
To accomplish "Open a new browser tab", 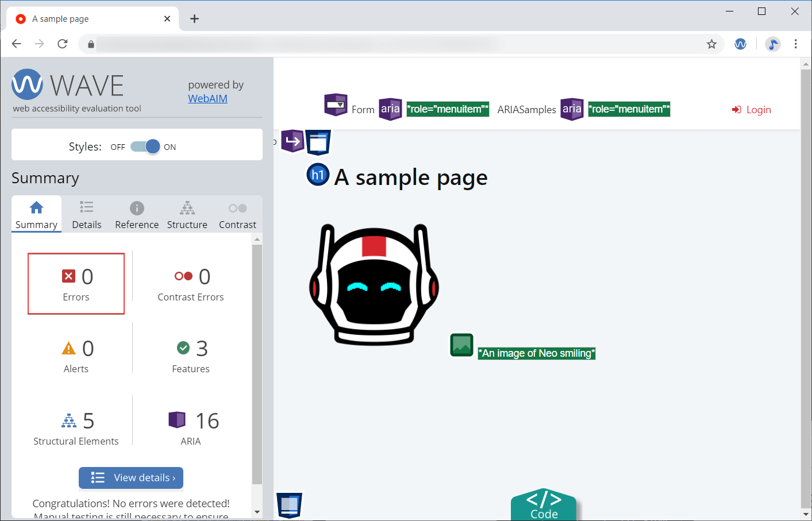I will click(194, 19).
